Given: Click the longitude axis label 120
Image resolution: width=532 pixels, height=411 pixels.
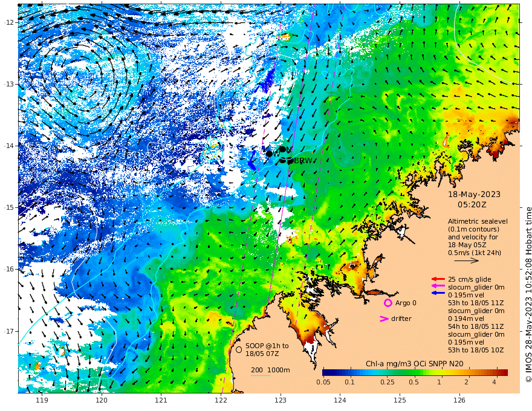Looking at the screenshot, I should (x=102, y=400).
